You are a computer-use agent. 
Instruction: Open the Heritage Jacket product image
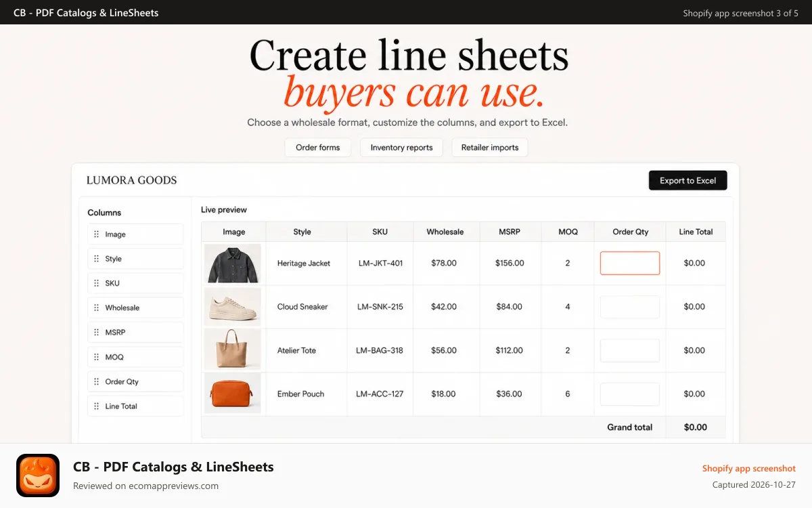pos(233,263)
